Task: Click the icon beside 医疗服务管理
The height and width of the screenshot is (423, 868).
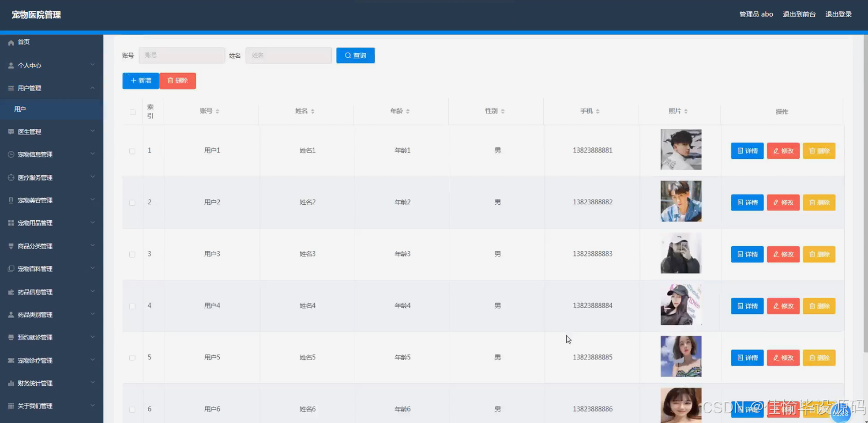Action: [x=11, y=178]
